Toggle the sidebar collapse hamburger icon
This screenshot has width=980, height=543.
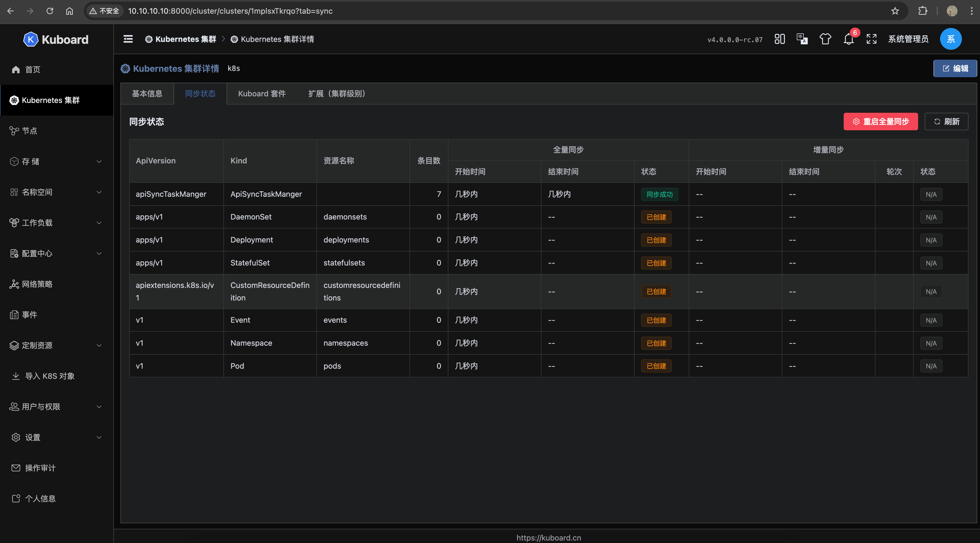(128, 39)
